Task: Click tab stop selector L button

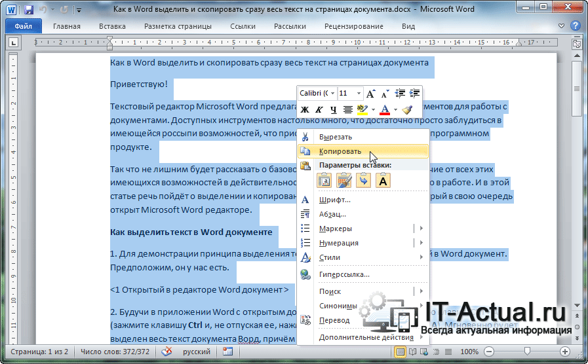Action: 14,43
